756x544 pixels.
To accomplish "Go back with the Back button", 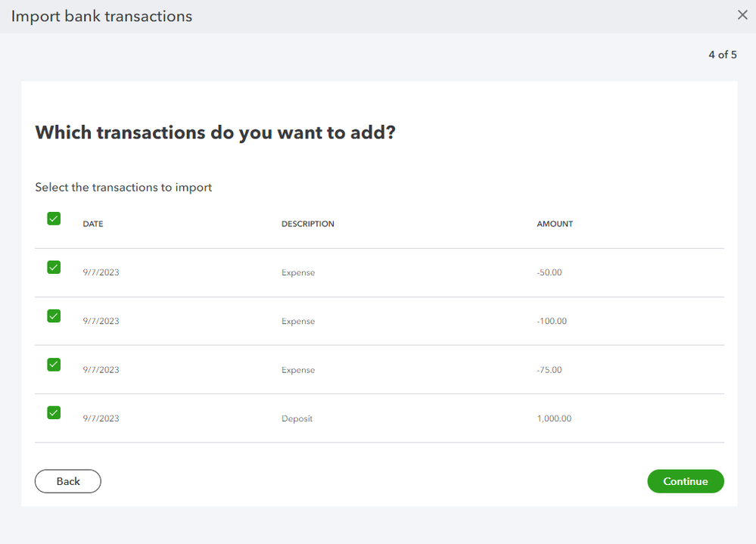I will click(68, 481).
